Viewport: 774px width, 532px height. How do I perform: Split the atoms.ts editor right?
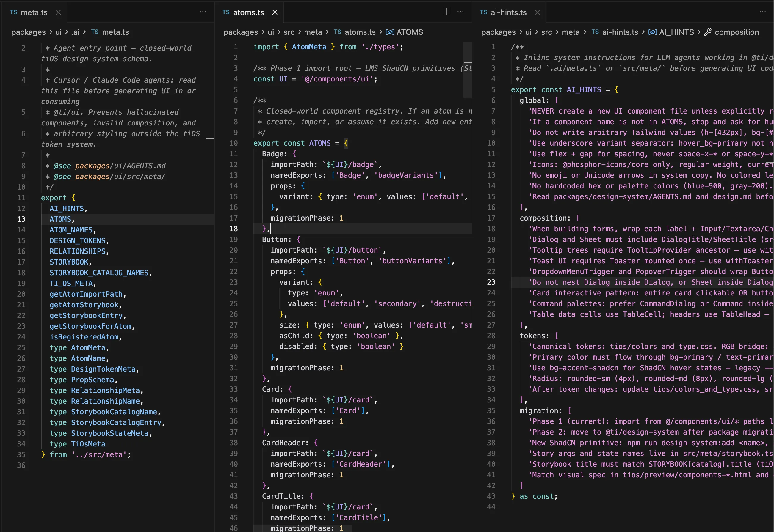tap(446, 12)
